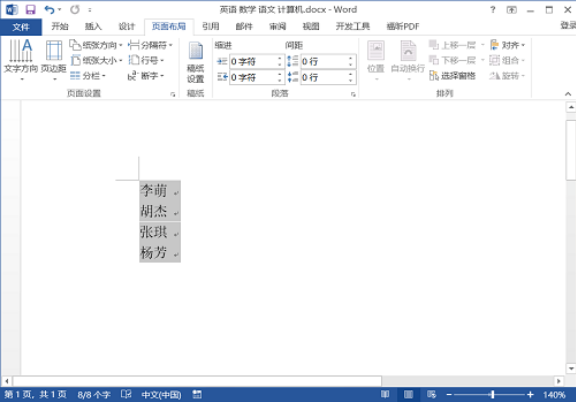
Task: Click the left indent value field
Action: (253, 61)
